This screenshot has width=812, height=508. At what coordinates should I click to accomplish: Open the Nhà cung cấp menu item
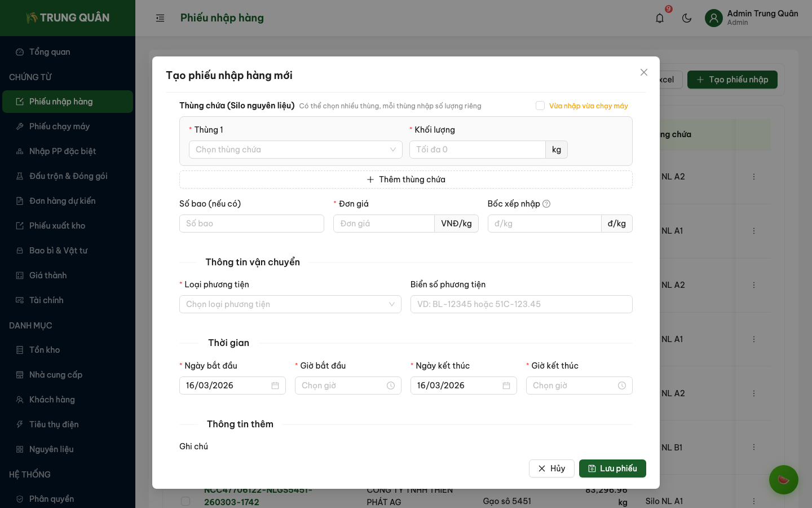click(55, 374)
